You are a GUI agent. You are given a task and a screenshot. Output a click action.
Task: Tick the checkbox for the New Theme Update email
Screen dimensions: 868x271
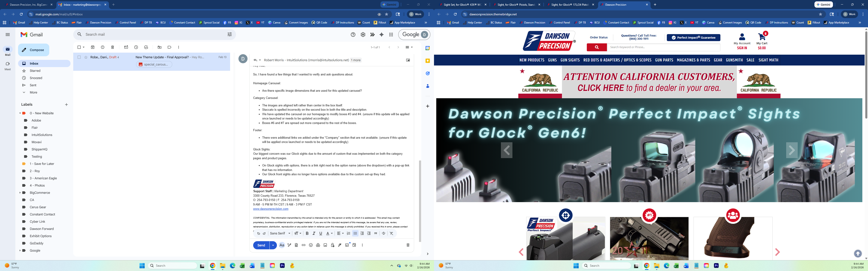(x=79, y=57)
